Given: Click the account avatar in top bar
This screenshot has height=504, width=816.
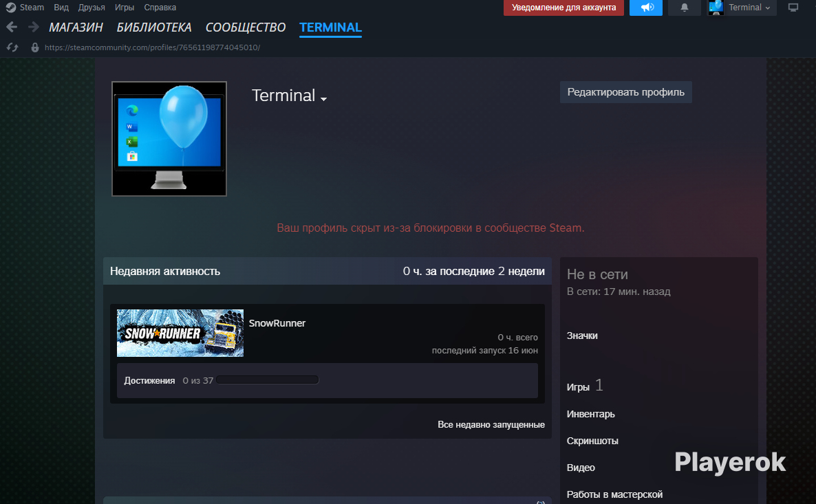Looking at the screenshot, I should click(716, 8).
